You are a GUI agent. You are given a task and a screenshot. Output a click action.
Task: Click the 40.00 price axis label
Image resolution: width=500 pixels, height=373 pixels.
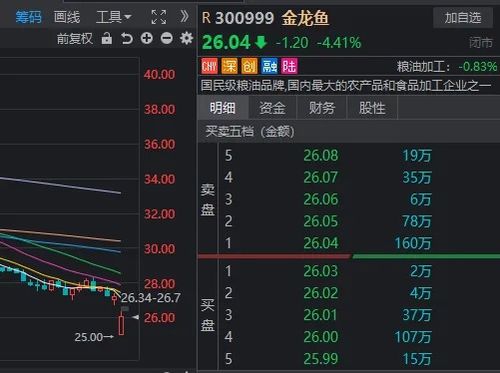coord(159,74)
